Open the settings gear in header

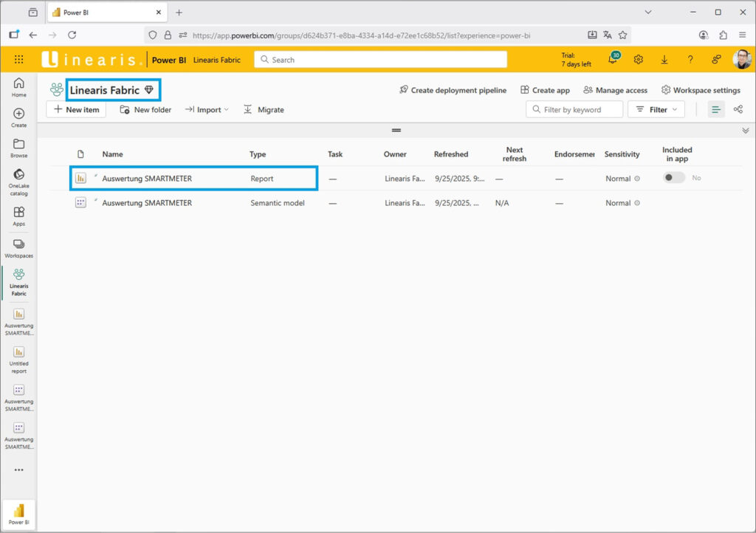point(639,59)
